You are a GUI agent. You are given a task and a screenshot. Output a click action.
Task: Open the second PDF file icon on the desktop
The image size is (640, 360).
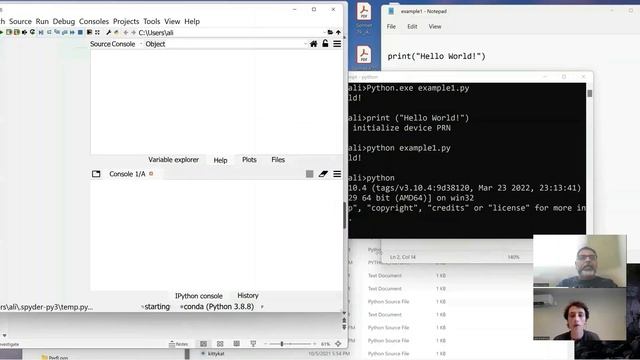[364, 56]
